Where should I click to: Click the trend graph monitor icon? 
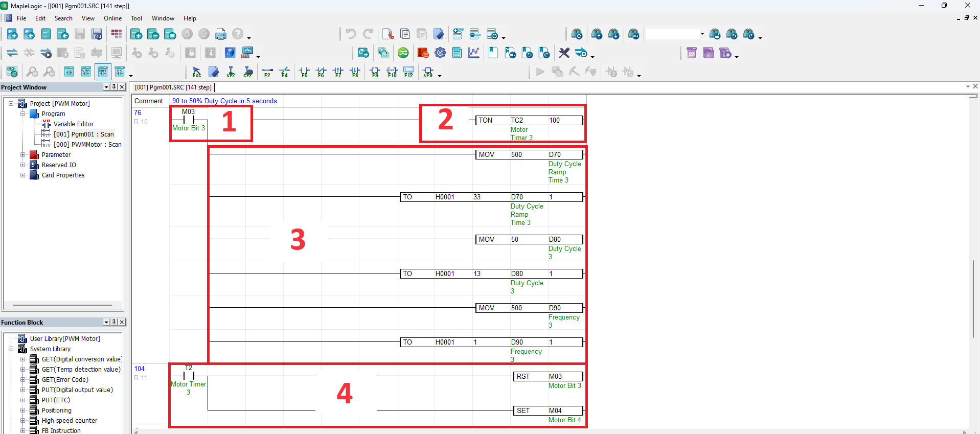point(474,53)
